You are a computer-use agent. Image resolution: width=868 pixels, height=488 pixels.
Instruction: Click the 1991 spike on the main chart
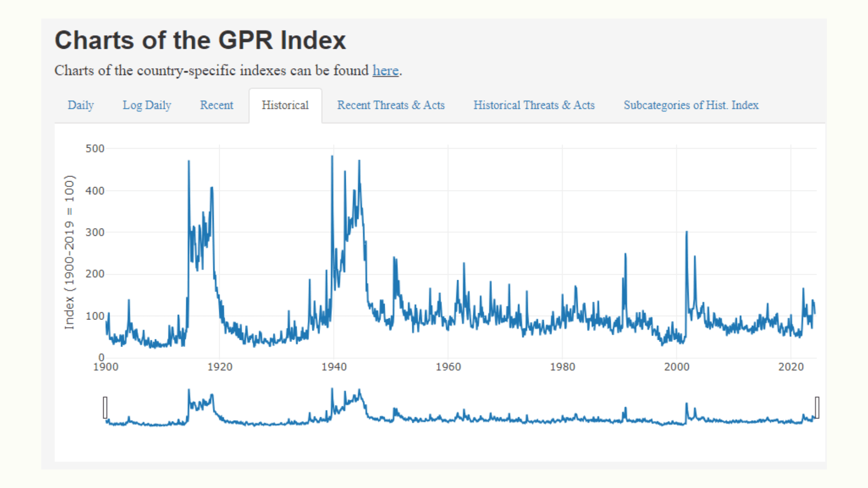click(626, 254)
